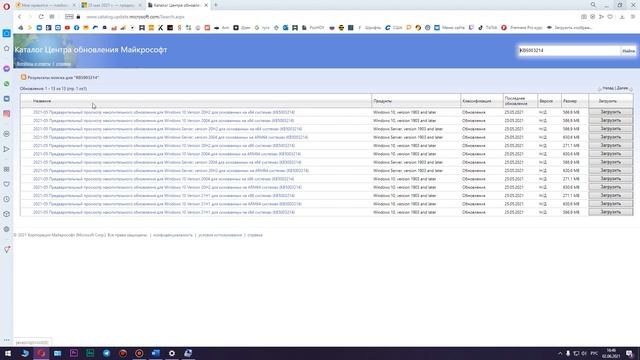Open notification center in system tray
The image size is (640, 360).
(x=630, y=353)
